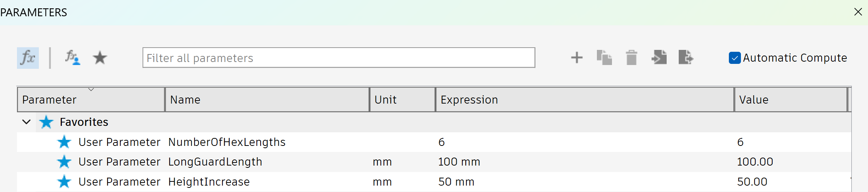Show favorites filter star icon
Image resolution: width=868 pixels, height=192 pixels.
100,58
